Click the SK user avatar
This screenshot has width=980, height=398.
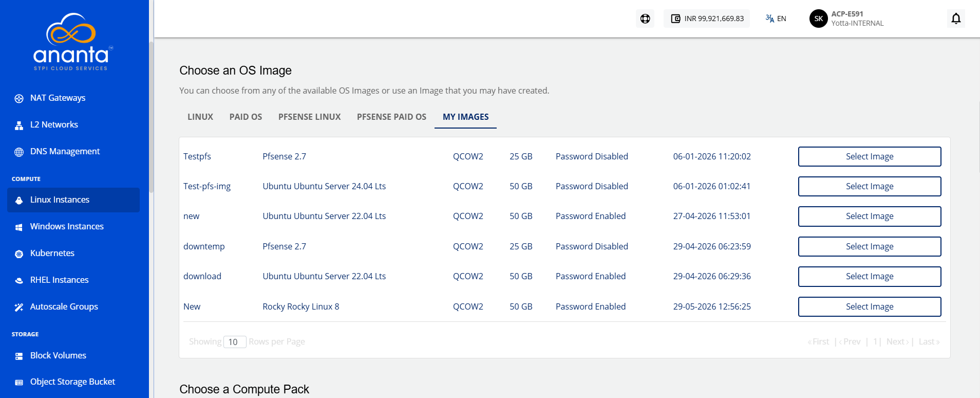coord(819,19)
